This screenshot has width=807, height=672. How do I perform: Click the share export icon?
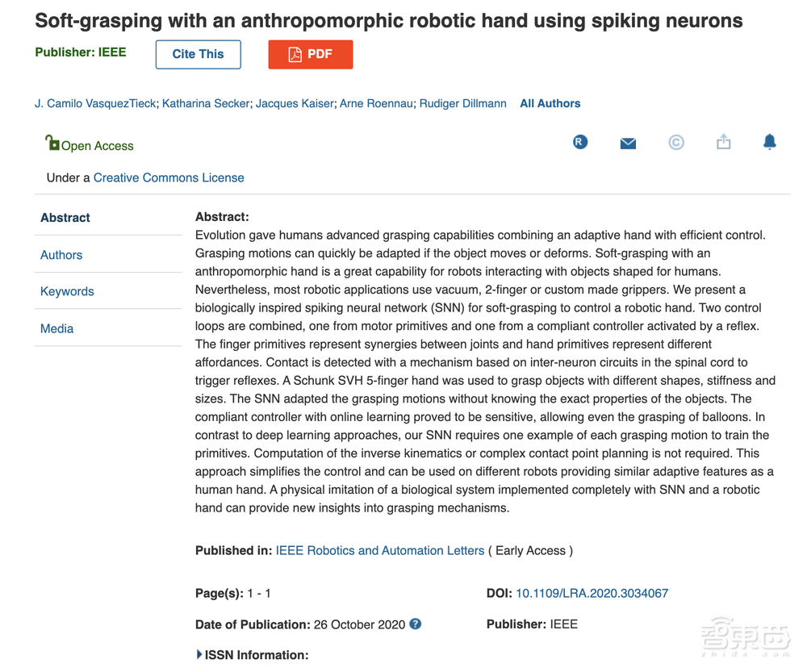click(724, 142)
